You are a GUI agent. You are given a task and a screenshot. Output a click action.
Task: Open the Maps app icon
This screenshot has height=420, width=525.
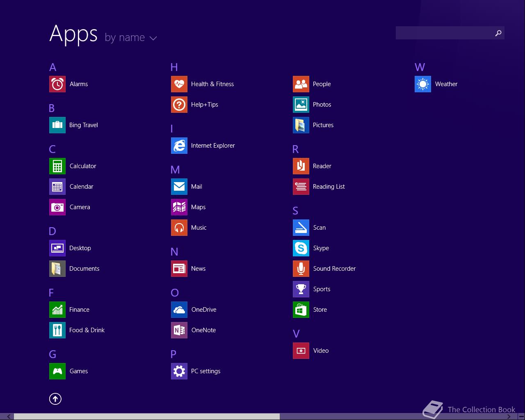(179, 207)
